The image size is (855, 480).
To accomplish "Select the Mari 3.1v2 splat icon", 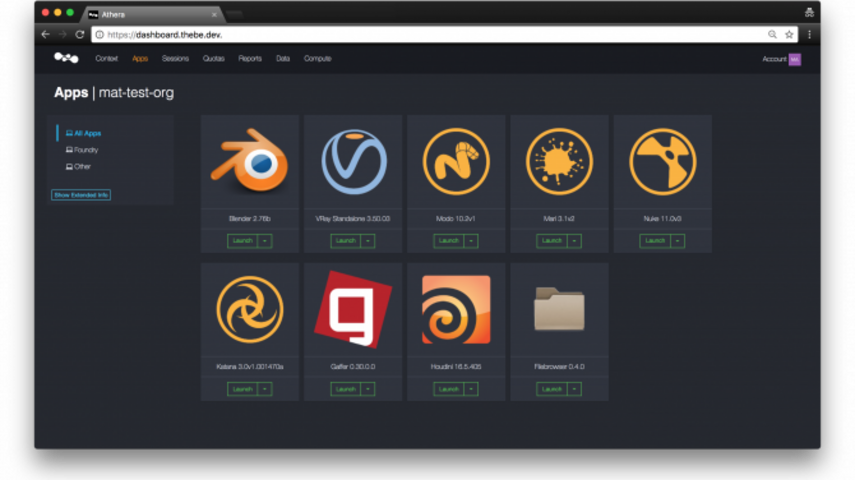I will click(x=559, y=161).
